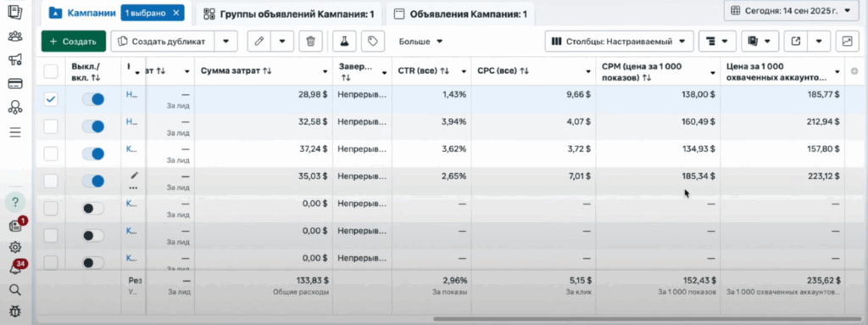Turn off the toggle in 32,58 $ row

tap(93, 126)
